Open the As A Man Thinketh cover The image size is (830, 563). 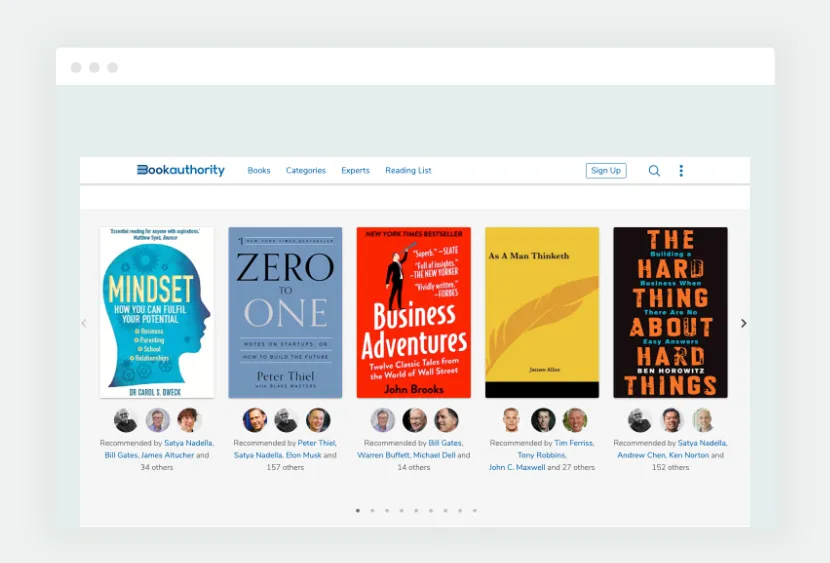[x=542, y=312]
